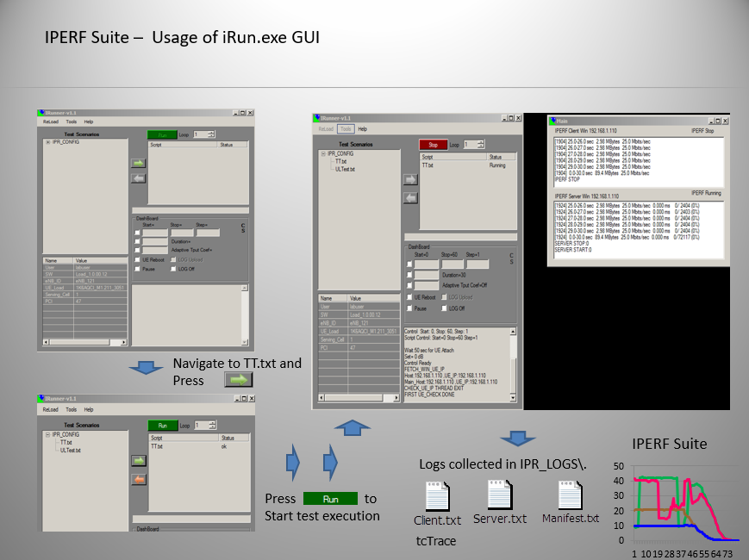
Task: Toggle Pause checkbox in the window showing Duration=30
Action: (x=410, y=308)
